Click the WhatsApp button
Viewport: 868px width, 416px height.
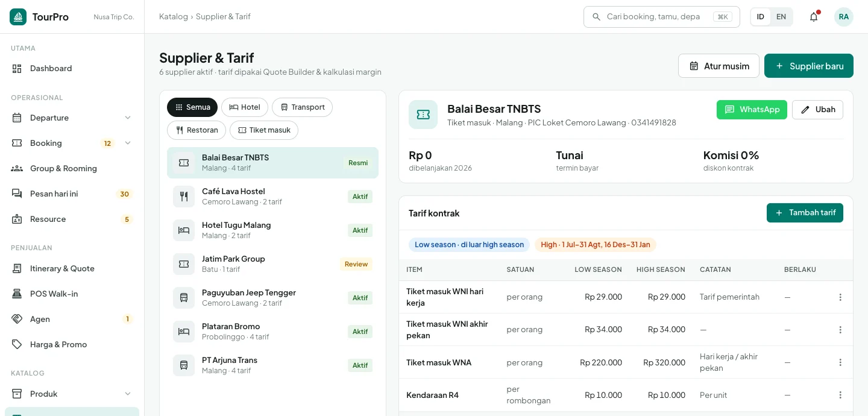click(x=752, y=110)
